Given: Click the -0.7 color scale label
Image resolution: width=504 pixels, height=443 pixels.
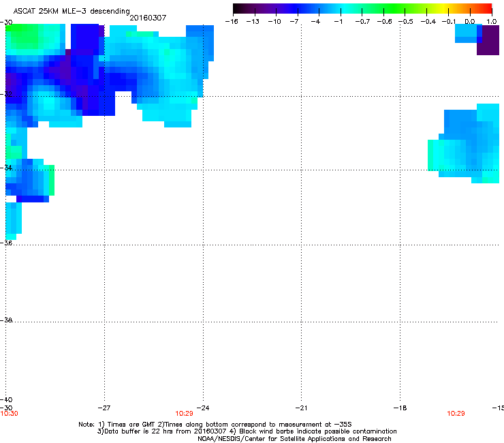Looking at the screenshot, I should coord(362,22).
